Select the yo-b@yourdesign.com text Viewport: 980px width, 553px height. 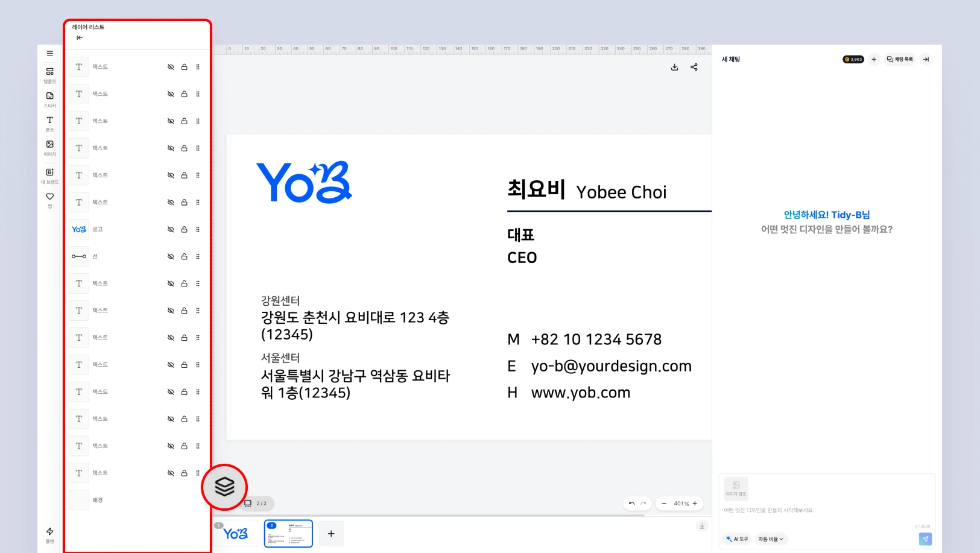tap(612, 366)
